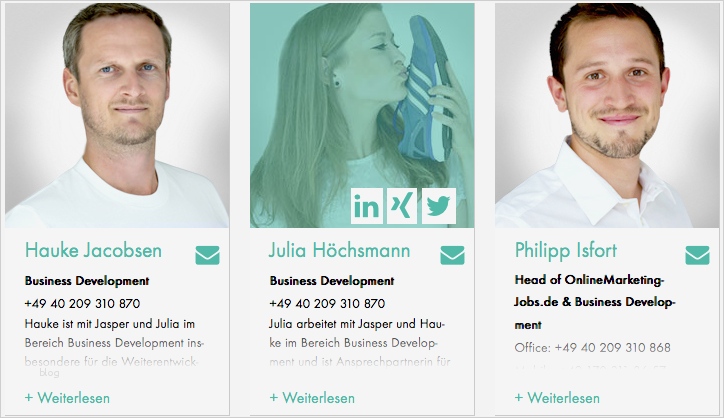Email Hauke Jacobsen via envelope icon
724x418 pixels.
coord(207,255)
